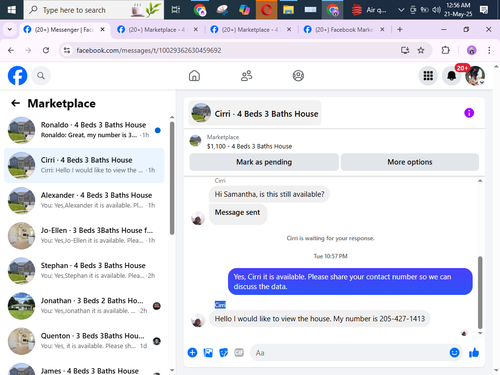The height and width of the screenshot is (375, 500).
Task: Open Stephan 4 Beds 3 Baths conversation
Action: click(x=84, y=271)
